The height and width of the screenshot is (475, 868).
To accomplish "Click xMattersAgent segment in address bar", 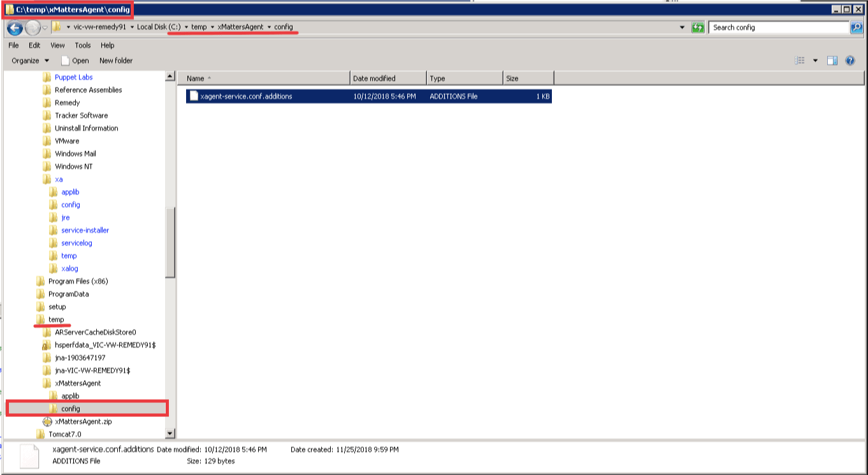I will (241, 27).
